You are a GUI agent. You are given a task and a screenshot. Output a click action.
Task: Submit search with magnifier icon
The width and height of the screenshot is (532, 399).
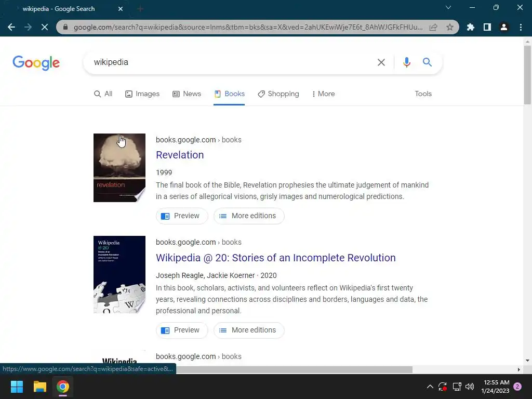427,62
